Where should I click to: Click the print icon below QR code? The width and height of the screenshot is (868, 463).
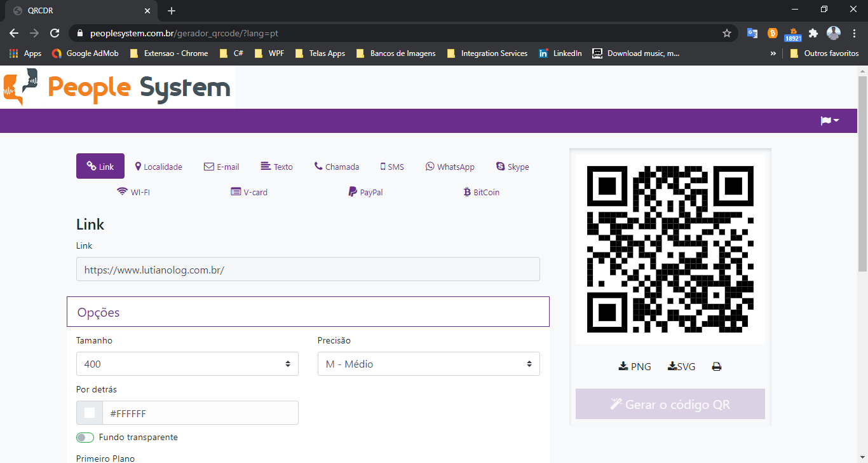717,367
